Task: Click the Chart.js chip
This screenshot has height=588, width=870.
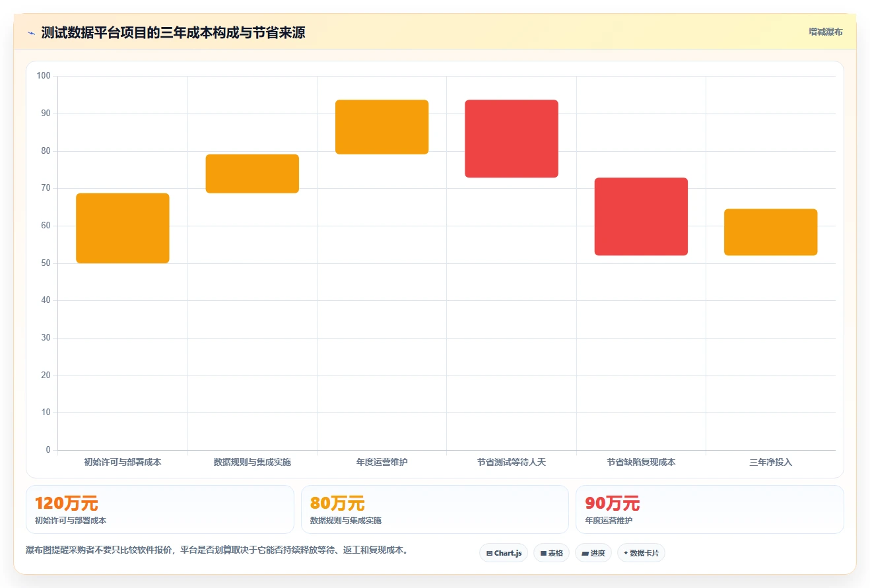Action: pos(504,553)
